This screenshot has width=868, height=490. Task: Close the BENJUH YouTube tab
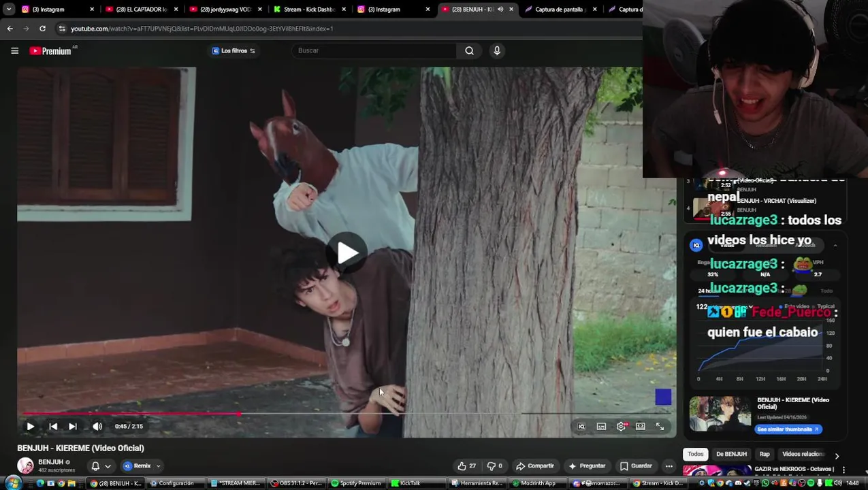[x=511, y=10]
